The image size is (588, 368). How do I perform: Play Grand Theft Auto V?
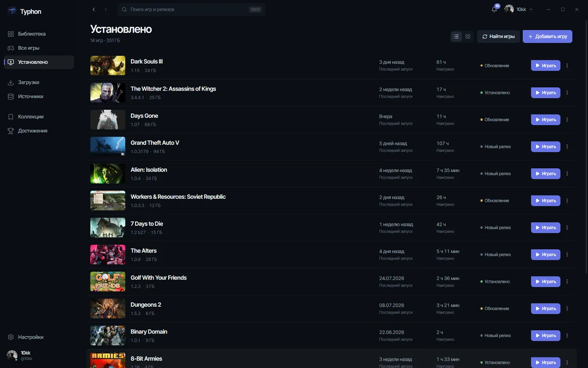pos(546,147)
